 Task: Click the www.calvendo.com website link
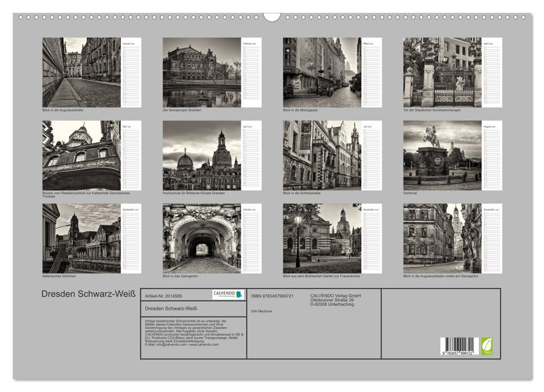tap(204, 344)
